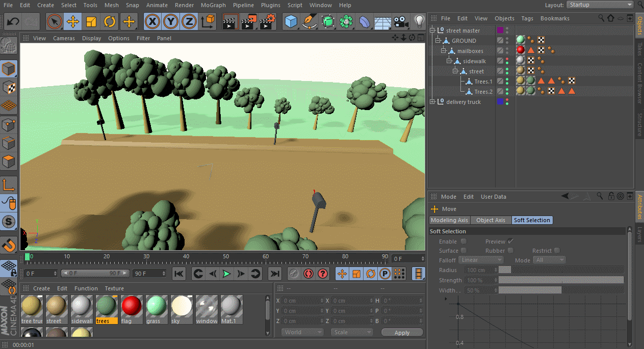
Task: Open the Mesh menu
Action: [x=111, y=5]
